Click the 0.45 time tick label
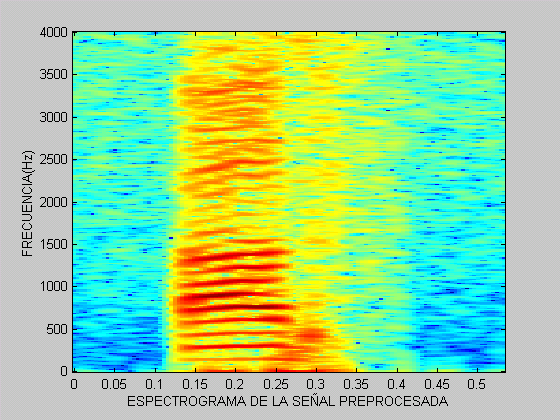Screen dimensions: 560x420 coord(437,385)
